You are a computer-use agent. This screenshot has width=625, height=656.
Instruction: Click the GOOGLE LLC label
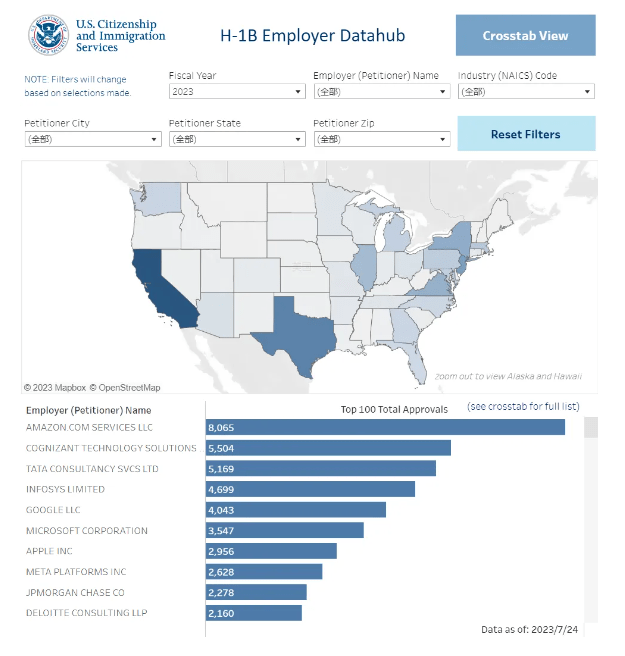click(x=53, y=510)
